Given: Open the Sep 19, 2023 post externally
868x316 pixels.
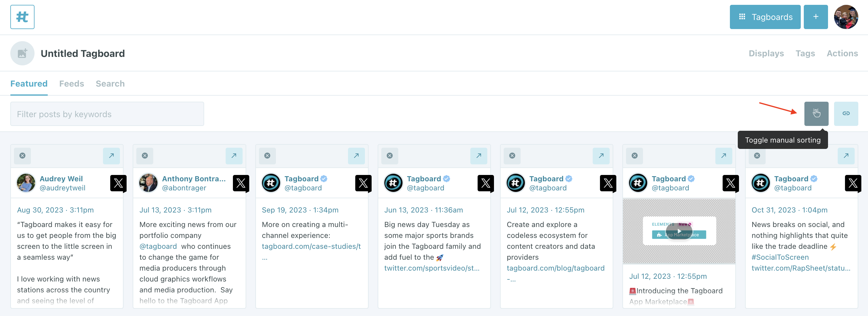Looking at the screenshot, I should tap(356, 156).
